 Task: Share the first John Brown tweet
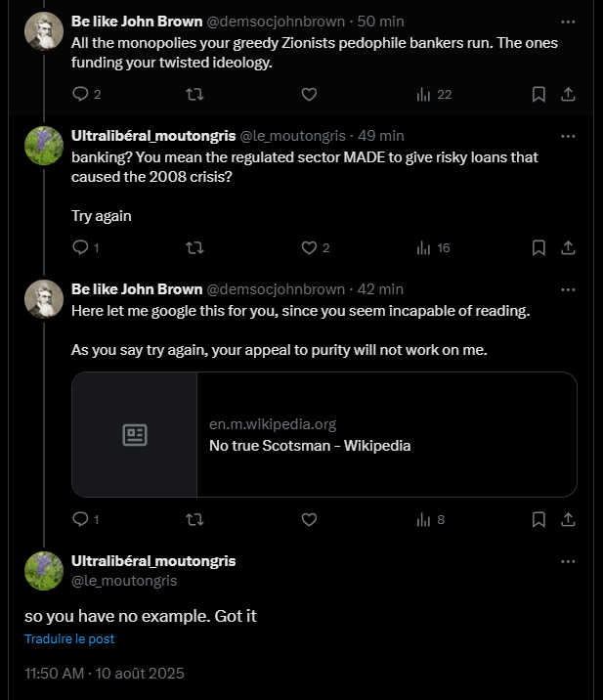point(568,95)
